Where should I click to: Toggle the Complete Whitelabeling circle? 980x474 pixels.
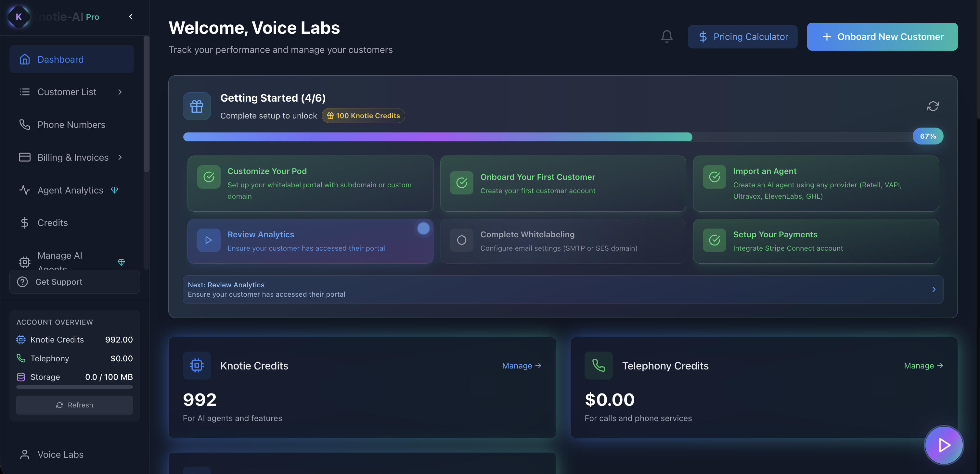point(461,240)
